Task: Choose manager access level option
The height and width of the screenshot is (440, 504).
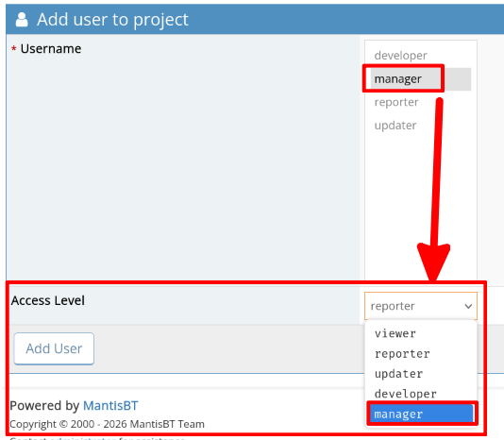Action: [x=421, y=414]
